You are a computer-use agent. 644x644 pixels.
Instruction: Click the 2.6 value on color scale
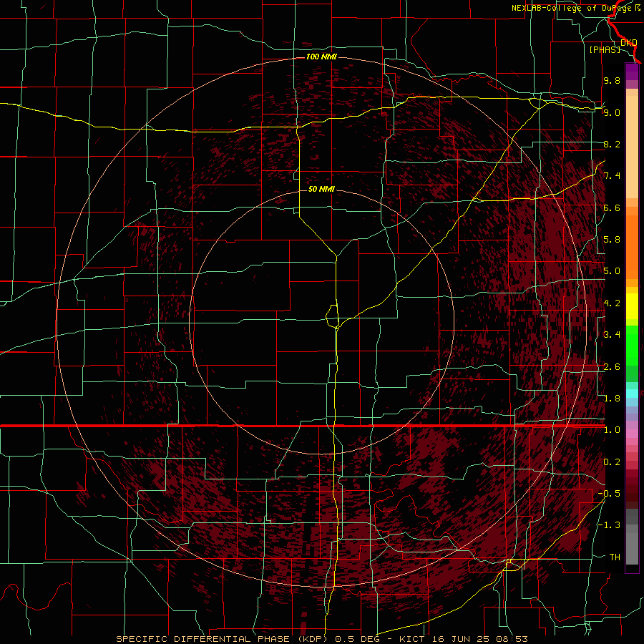click(612, 367)
